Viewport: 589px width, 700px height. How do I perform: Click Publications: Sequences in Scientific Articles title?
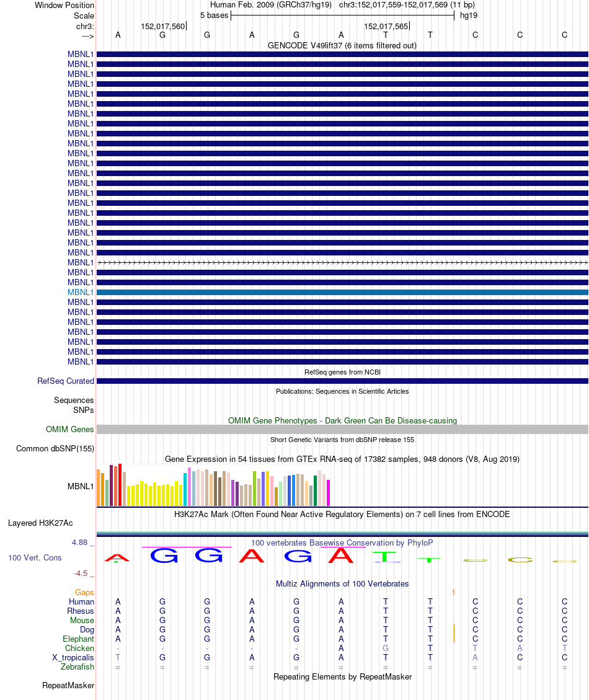[342, 391]
